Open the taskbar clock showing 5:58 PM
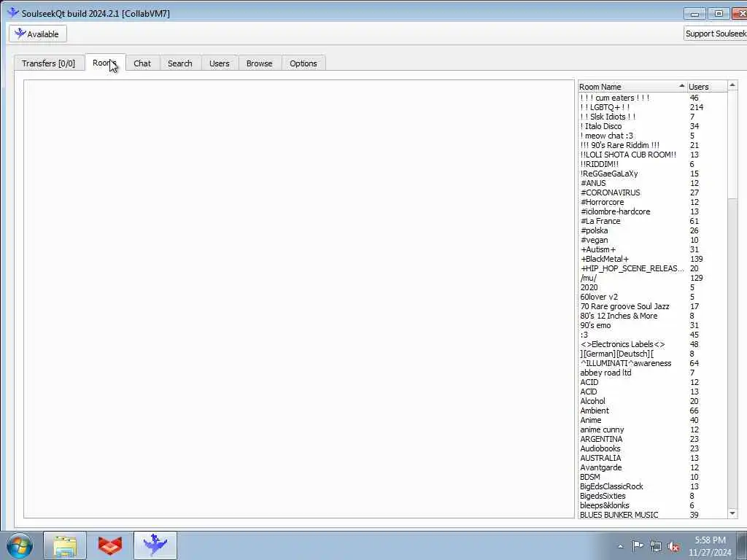 click(710, 546)
